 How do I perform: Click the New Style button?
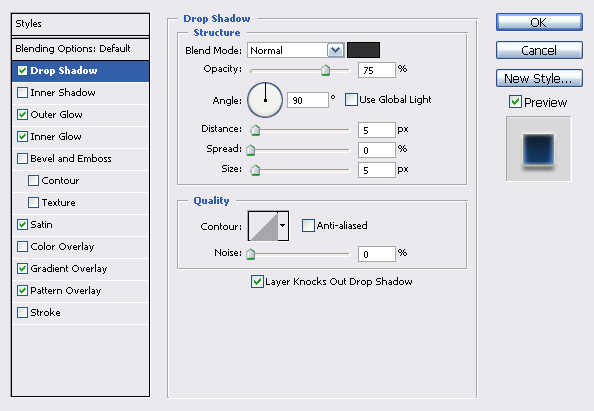(x=539, y=78)
